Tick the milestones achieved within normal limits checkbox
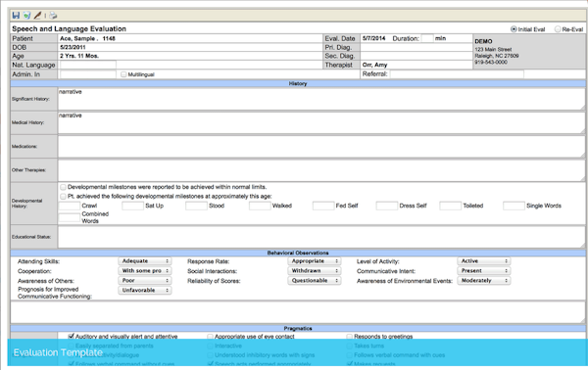The height and width of the screenshot is (370, 588). click(x=63, y=187)
